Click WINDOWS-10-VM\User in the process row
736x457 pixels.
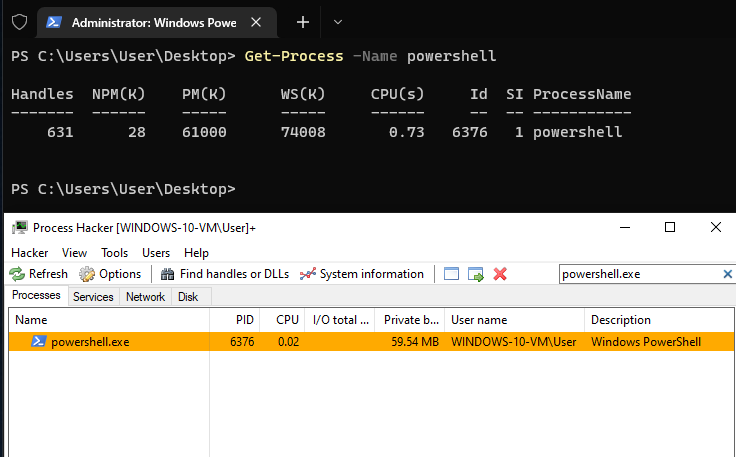pyautogui.click(x=514, y=342)
